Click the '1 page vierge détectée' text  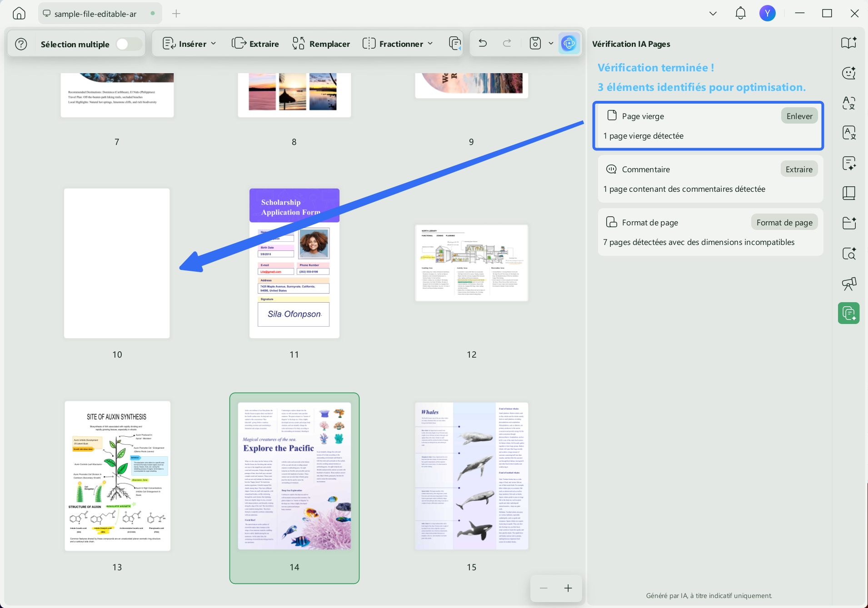[643, 136]
